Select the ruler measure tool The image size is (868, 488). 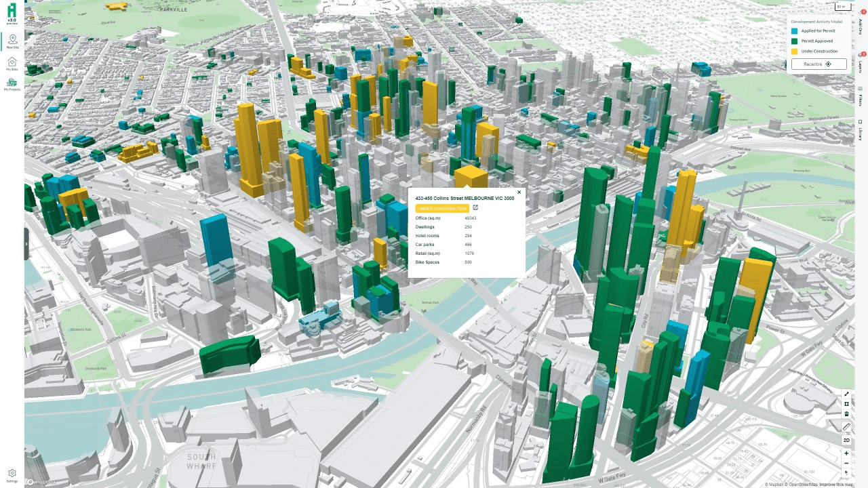tap(846, 427)
